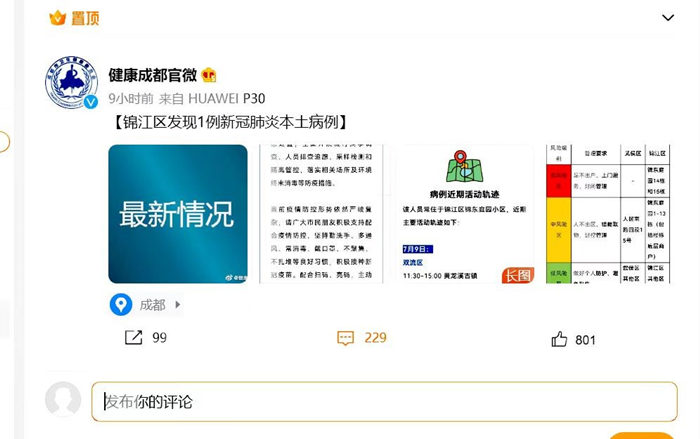Click the 发布你的评论 comment input field

click(384, 401)
